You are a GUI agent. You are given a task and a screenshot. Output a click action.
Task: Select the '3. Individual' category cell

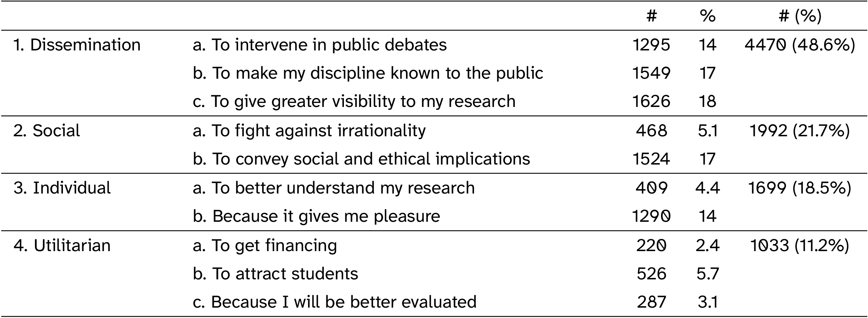[x=62, y=188]
